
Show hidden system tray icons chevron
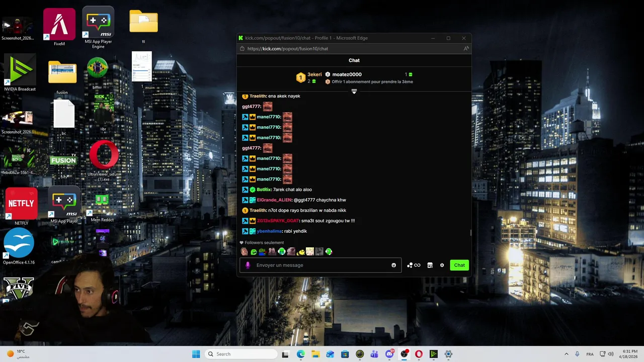click(566, 354)
